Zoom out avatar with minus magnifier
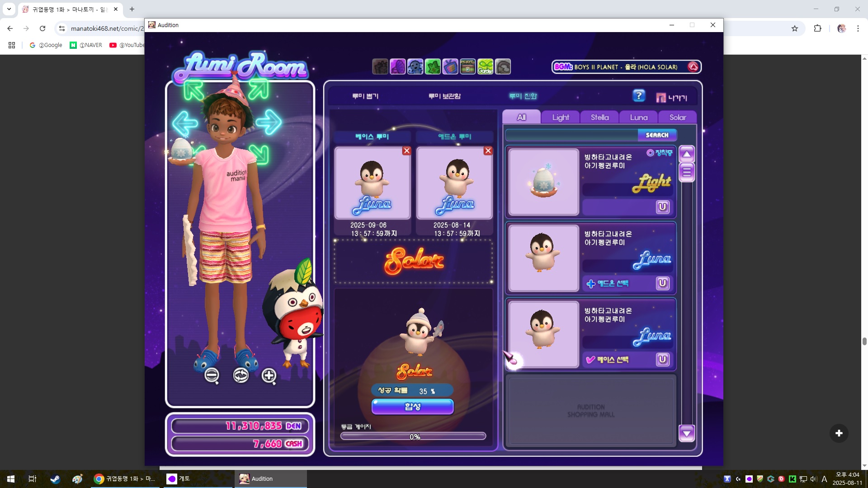Screen dimensions: 868x488 (x=212, y=375)
